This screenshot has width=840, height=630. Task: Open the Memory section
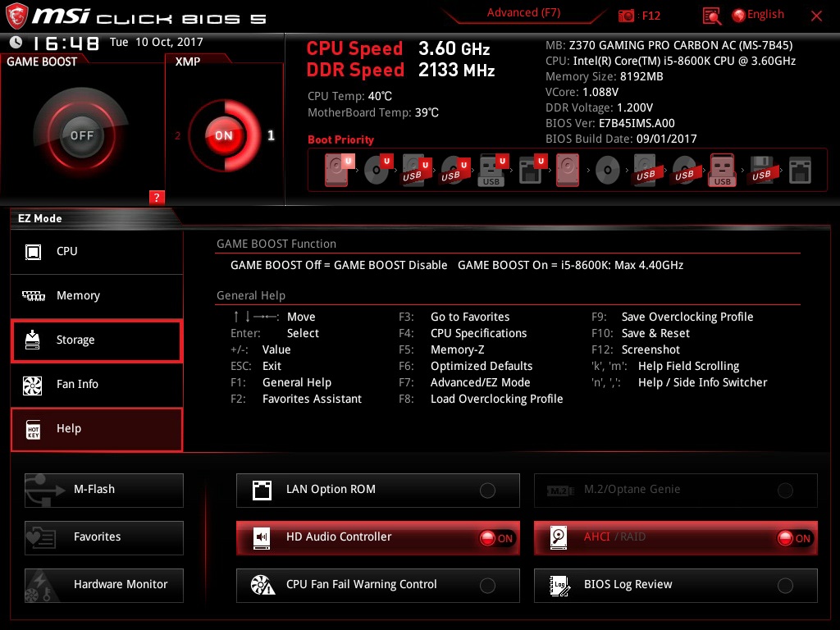[97, 295]
